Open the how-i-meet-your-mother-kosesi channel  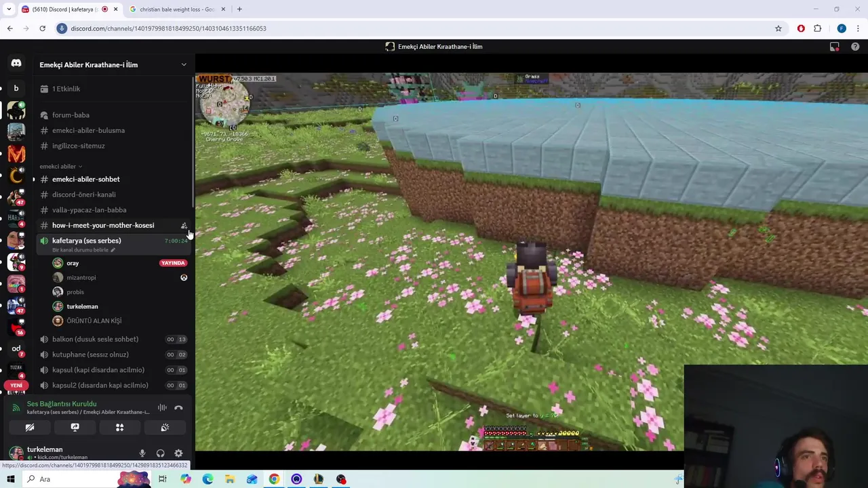pos(103,225)
